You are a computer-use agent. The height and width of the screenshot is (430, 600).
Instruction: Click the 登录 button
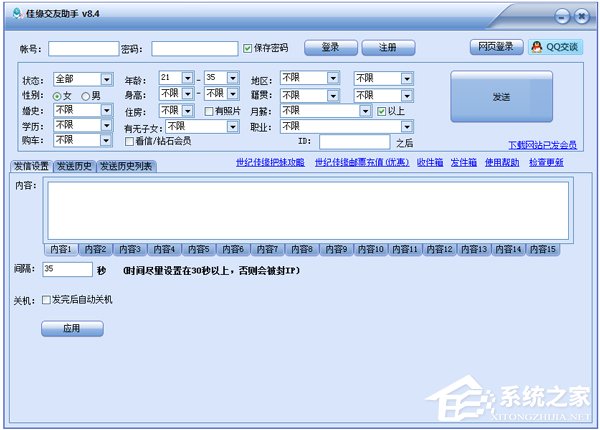tap(330, 47)
